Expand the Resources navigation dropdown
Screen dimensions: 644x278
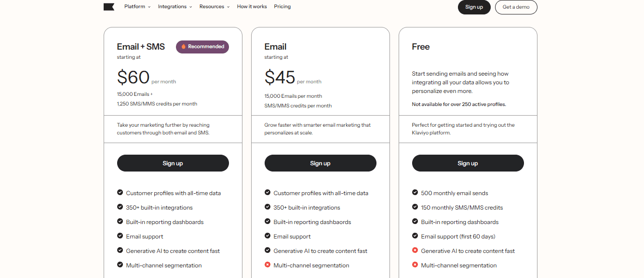pos(215,7)
